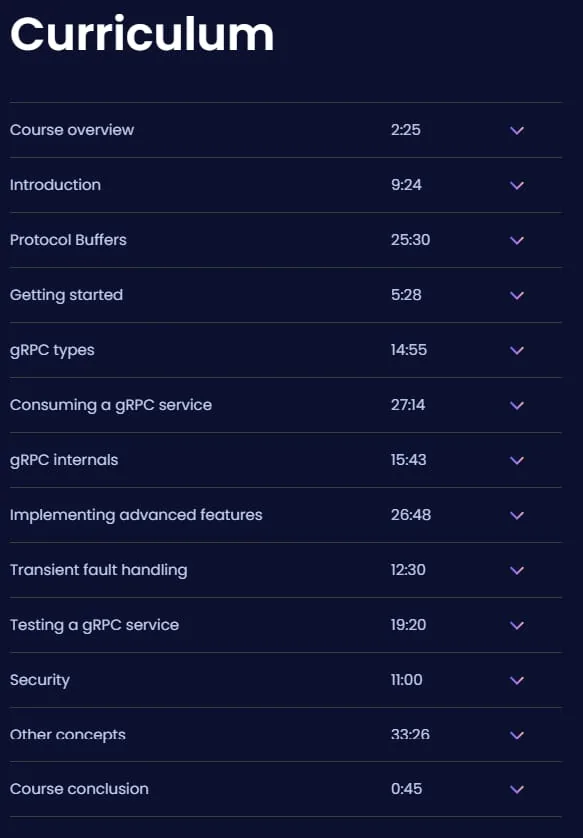Expand the Getting started chevron
This screenshot has width=583, height=838.
click(517, 296)
